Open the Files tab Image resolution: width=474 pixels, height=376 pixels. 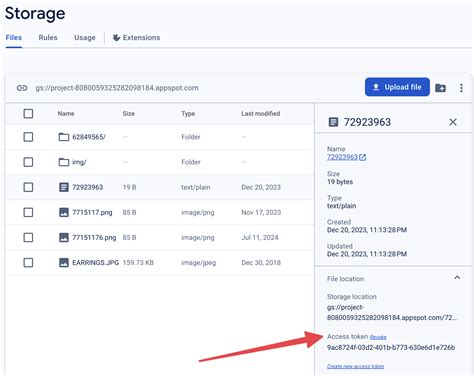(x=14, y=37)
